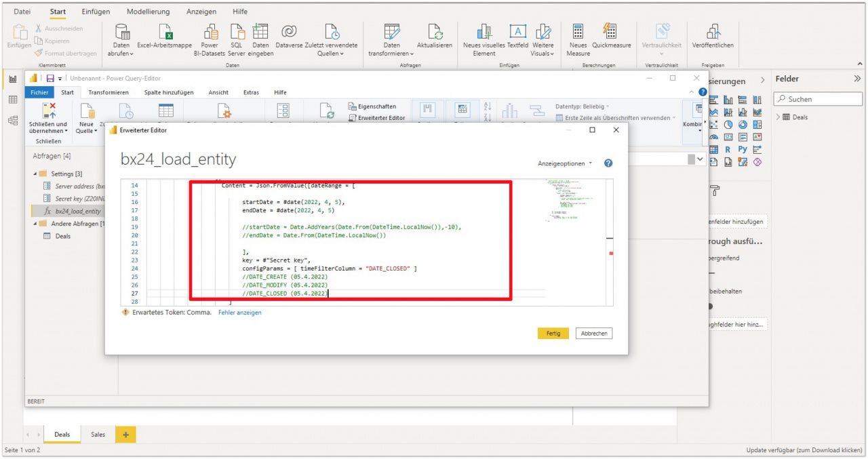868x459 pixels.
Task: Click the Excel-Arbeitsmappe icon
Action: [x=165, y=33]
